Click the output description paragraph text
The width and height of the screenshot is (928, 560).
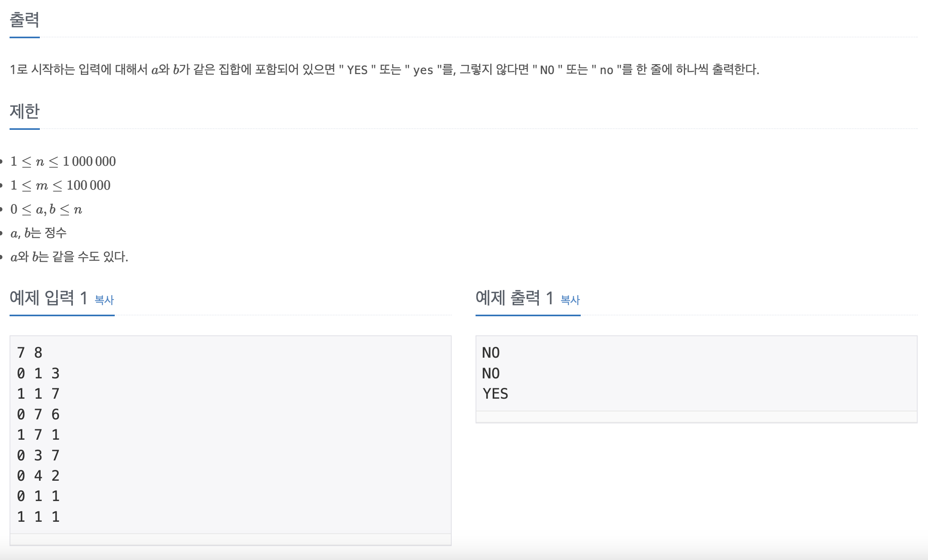click(384, 70)
